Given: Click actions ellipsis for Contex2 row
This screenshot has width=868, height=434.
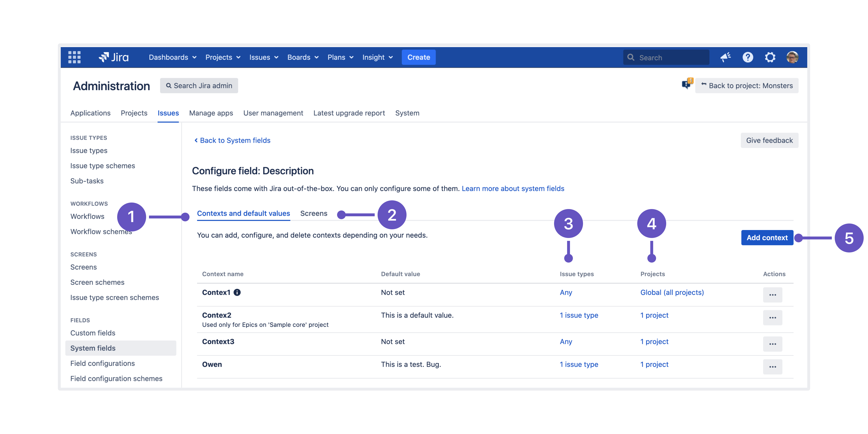Looking at the screenshot, I should 773,318.
